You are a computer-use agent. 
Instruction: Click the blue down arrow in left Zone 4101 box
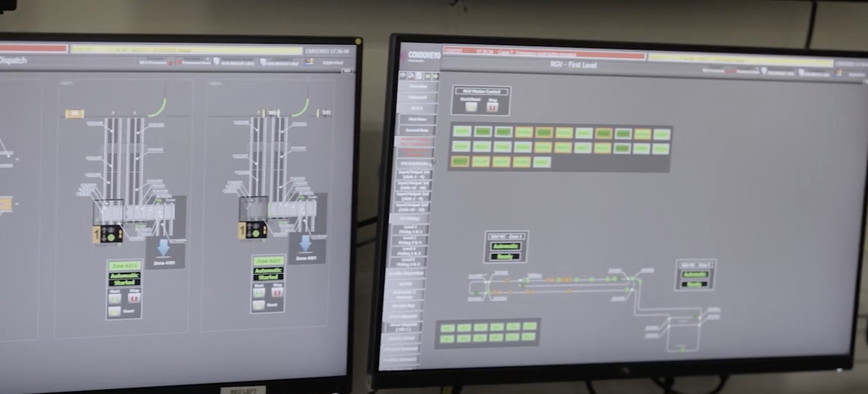tap(163, 247)
